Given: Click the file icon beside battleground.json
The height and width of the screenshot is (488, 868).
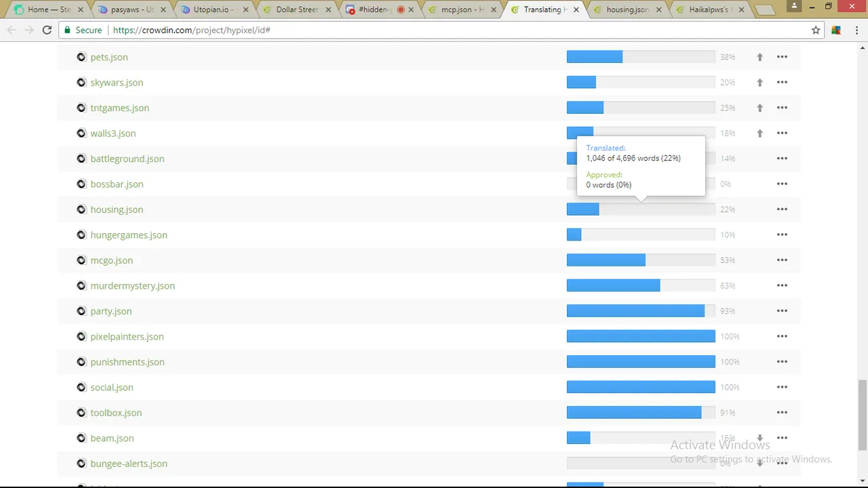Looking at the screenshot, I should click(x=81, y=159).
